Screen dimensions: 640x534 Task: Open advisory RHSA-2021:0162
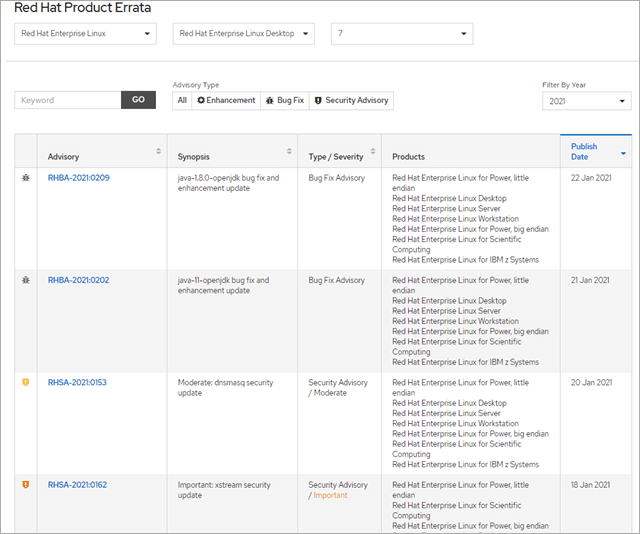coord(78,485)
